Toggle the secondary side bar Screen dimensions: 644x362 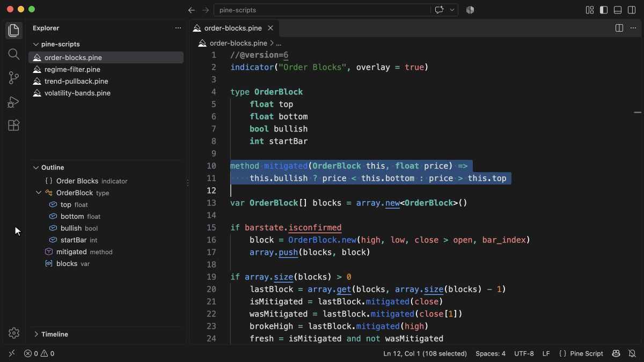pyautogui.click(x=632, y=10)
